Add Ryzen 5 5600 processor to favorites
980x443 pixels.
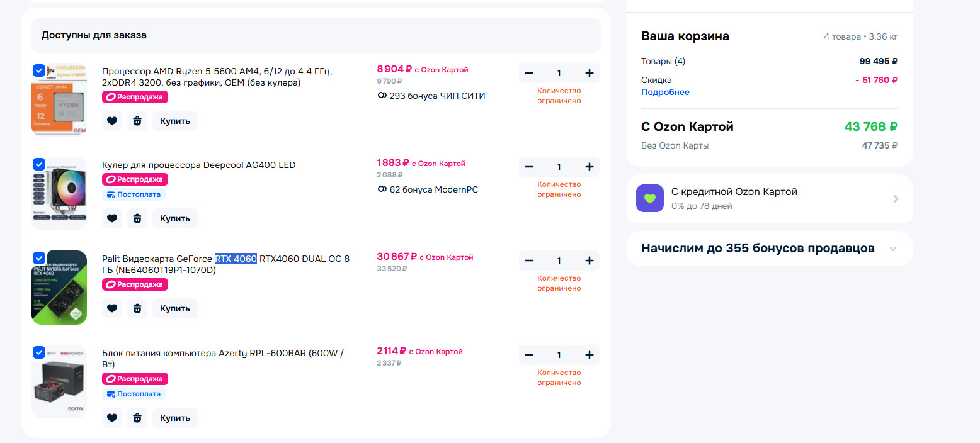[112, 121]
